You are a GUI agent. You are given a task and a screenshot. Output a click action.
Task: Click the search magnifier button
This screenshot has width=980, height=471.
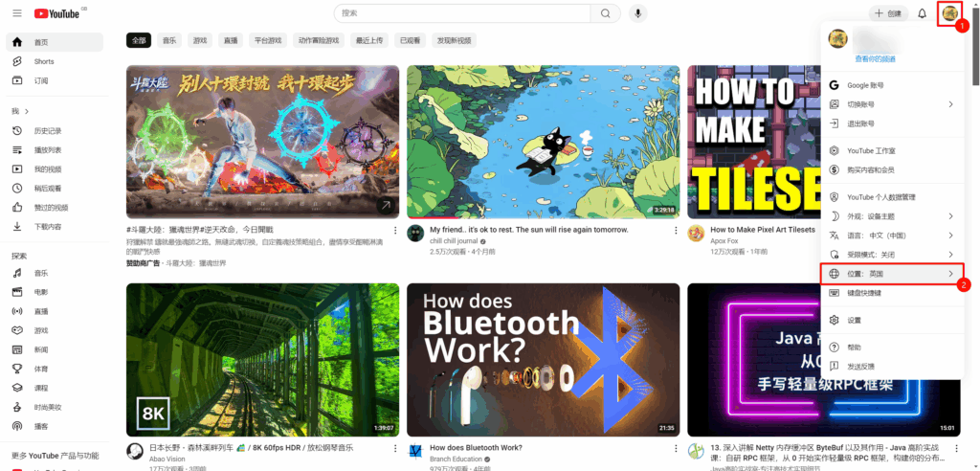[x=605, y=13]
